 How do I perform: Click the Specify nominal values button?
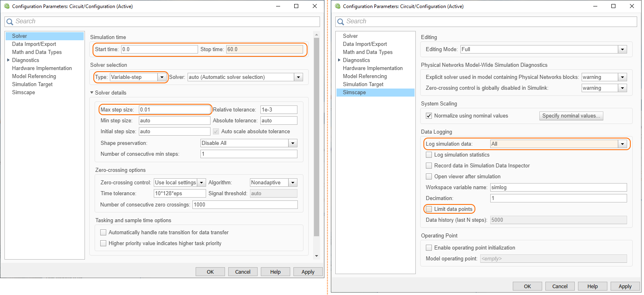click(571, 116)
